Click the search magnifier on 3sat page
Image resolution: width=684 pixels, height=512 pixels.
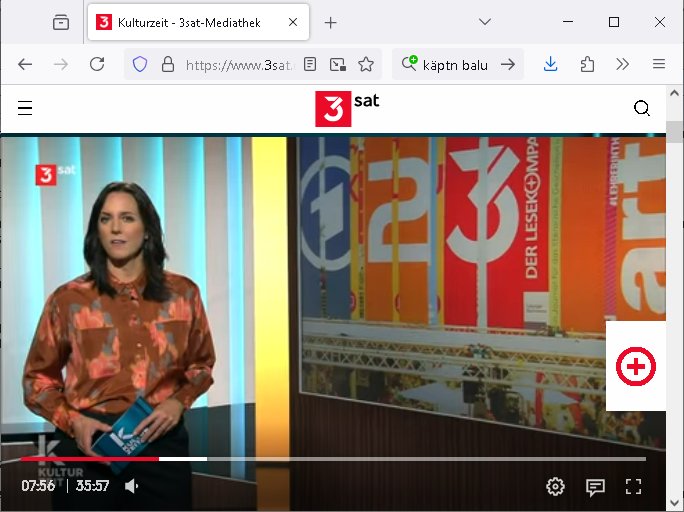(x=642, y=109)
